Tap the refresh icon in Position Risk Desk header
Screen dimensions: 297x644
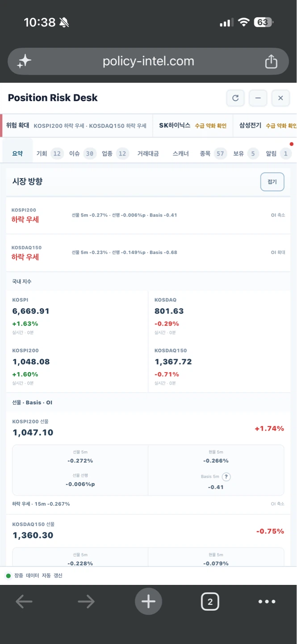235,98
